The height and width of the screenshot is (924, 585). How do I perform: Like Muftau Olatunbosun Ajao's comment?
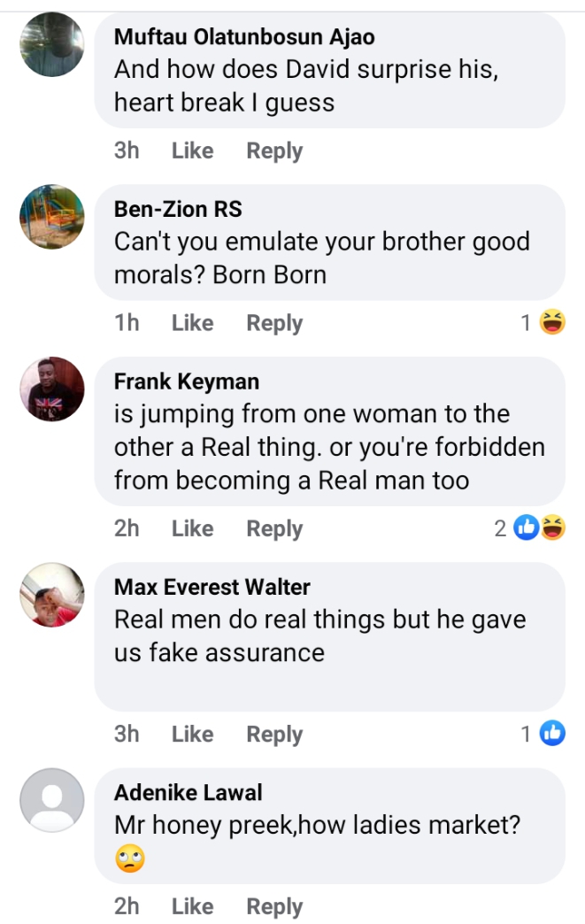click(192, 151)
